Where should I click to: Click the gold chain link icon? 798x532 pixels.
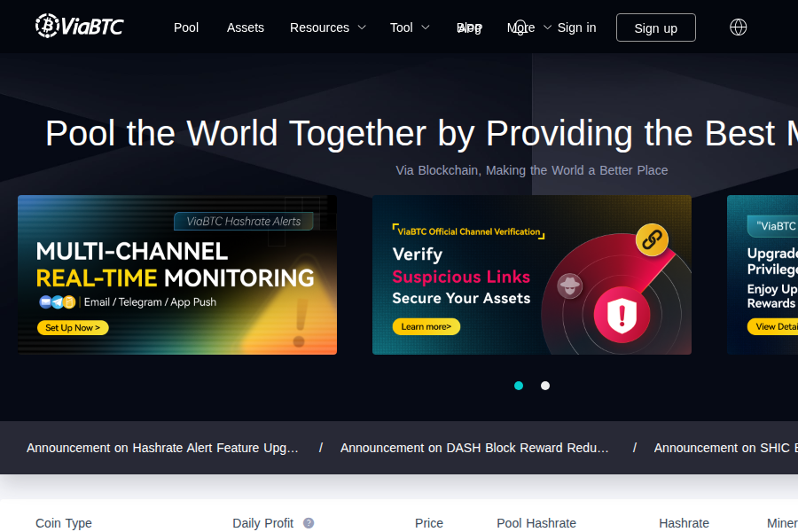(653, 239)
